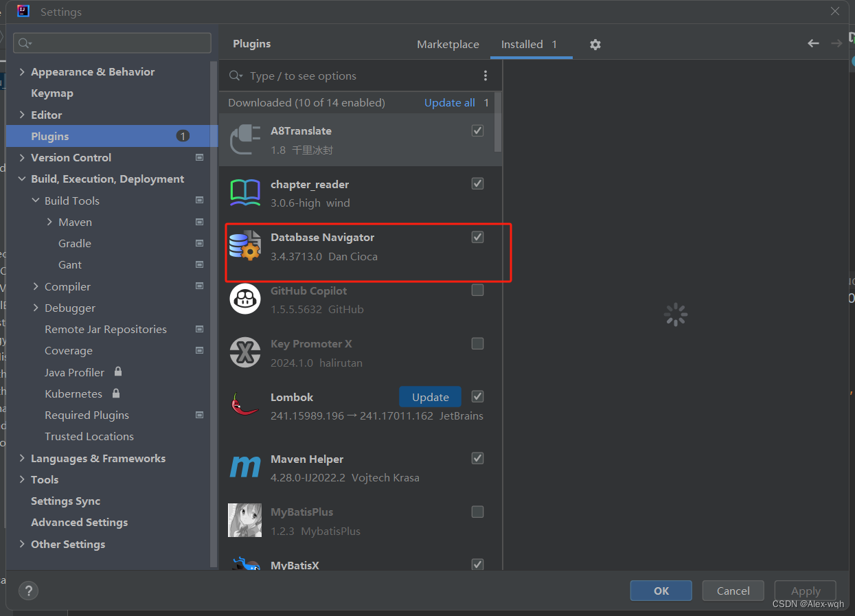Select Keymap in the settings tree
The width and height of the screenshot is (855, 616).
[x=52, y=93]
